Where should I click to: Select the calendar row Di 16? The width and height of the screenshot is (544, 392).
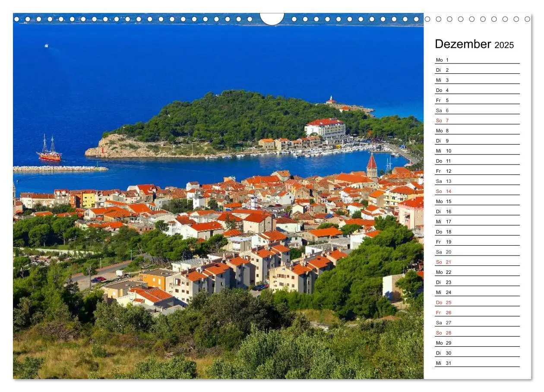[x=477, y=212]
